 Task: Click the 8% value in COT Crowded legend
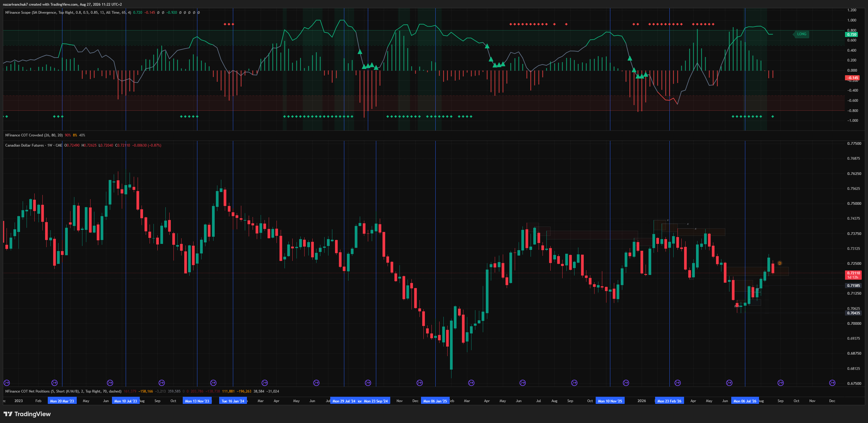(x=75, y=135)
